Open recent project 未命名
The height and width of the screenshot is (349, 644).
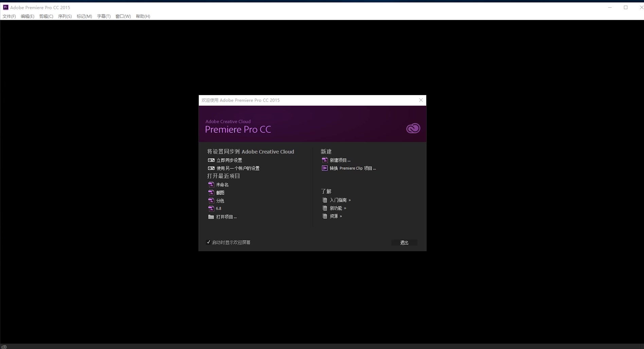(222, 185)
